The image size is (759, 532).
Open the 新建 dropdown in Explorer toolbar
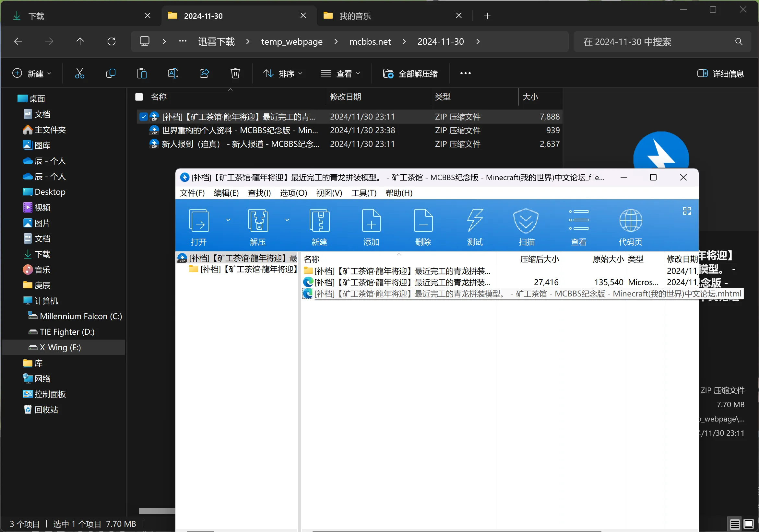(32, 73)
